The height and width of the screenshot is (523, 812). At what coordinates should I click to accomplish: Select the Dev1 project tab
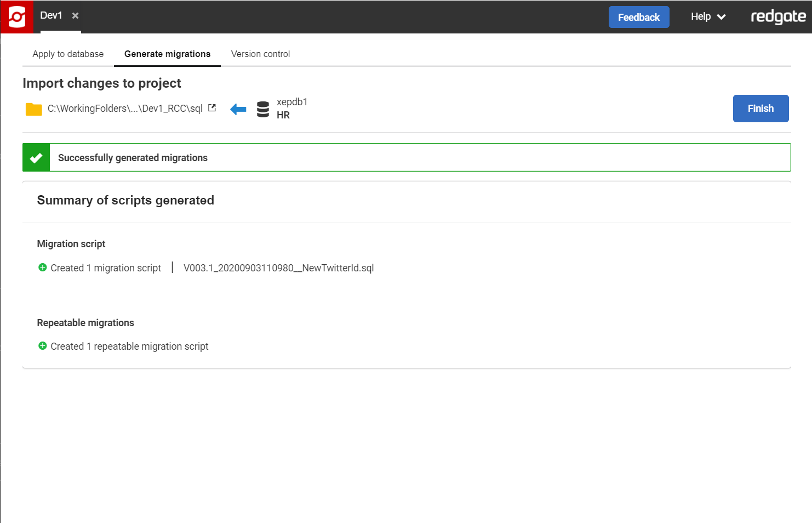coord(51,16)
